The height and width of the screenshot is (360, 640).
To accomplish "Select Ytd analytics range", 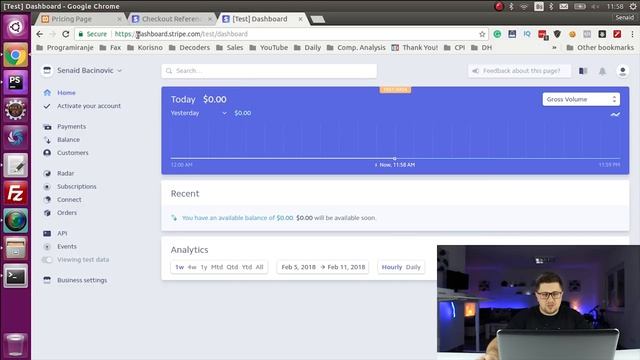I will (247, 267).
